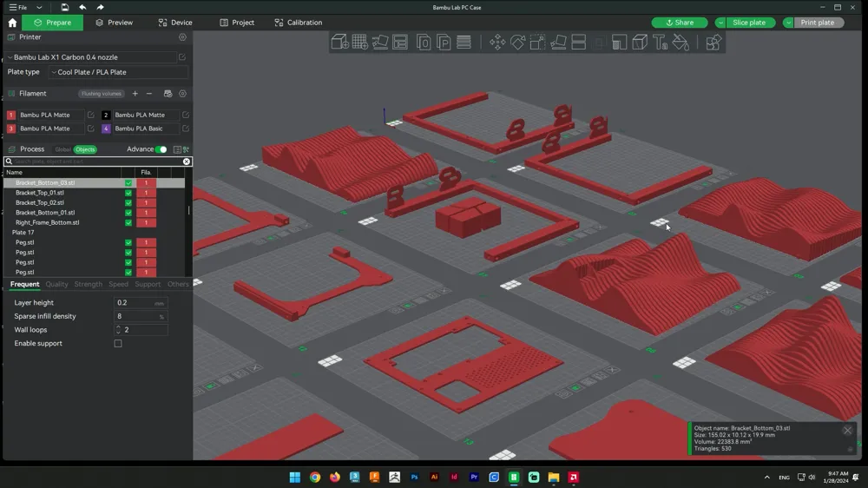Open printer settings gear icon
The width and height of the screenshot is (868, 488).
coord(182,37)
